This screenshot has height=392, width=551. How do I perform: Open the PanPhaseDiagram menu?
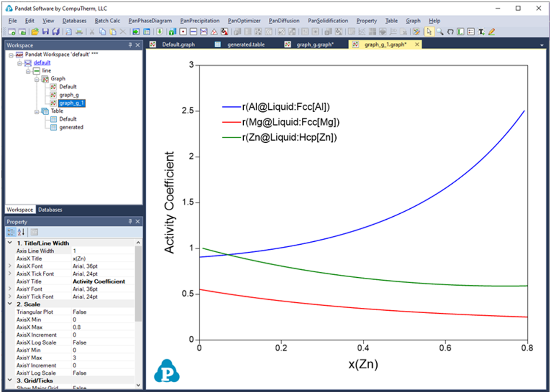click(x=150, y=20)
